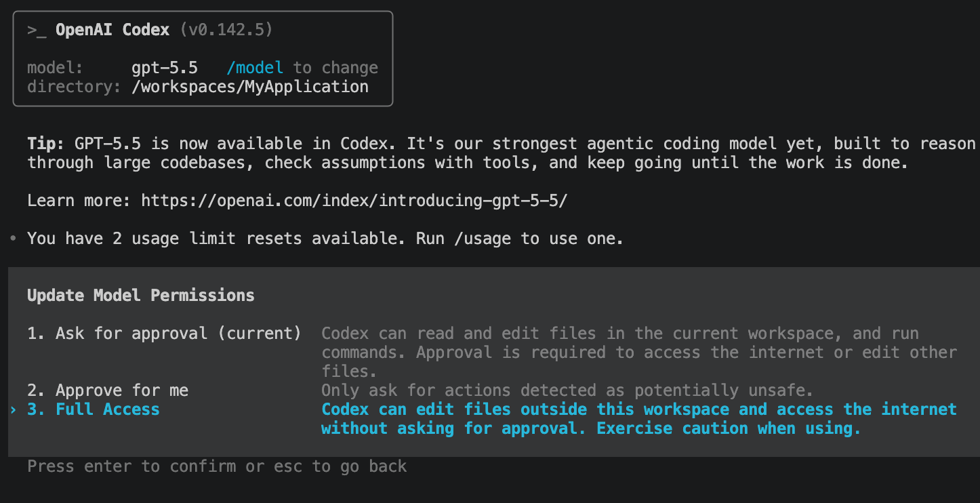Click the version text (v0.142.5)
The height and width of the screenshot is (503, 980).
coord(226,30)
